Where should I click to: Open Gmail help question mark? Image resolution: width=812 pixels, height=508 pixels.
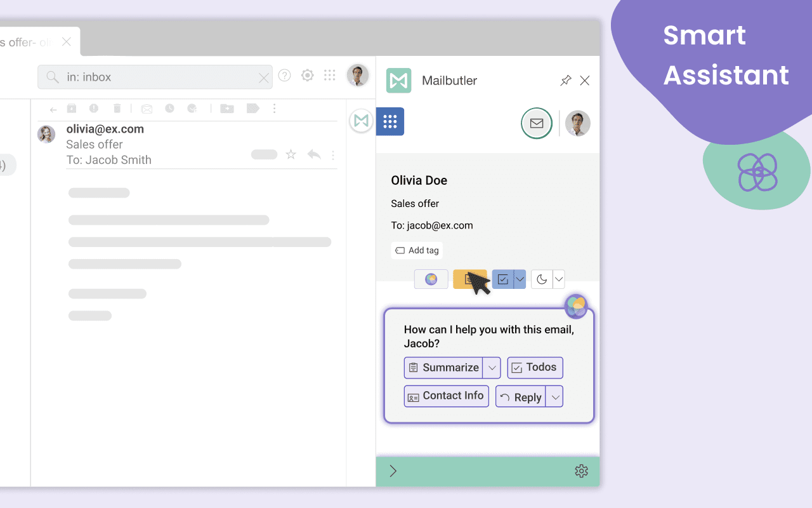point(285,76)
